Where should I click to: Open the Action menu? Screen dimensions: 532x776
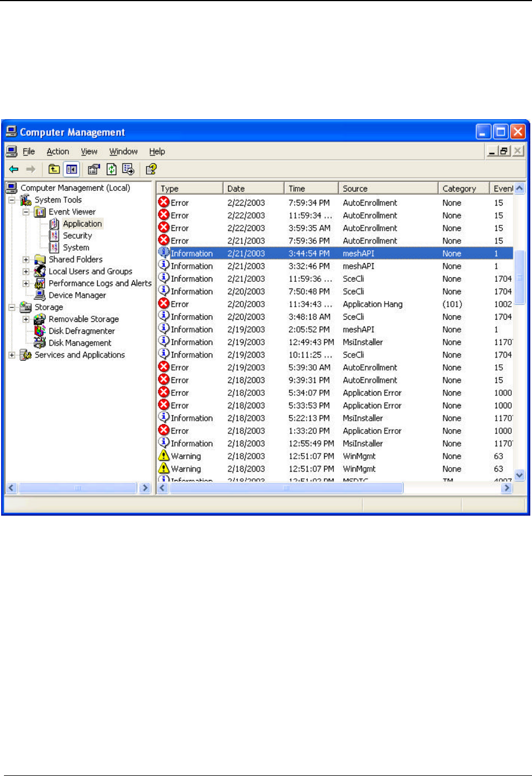(x=58, y=151)
